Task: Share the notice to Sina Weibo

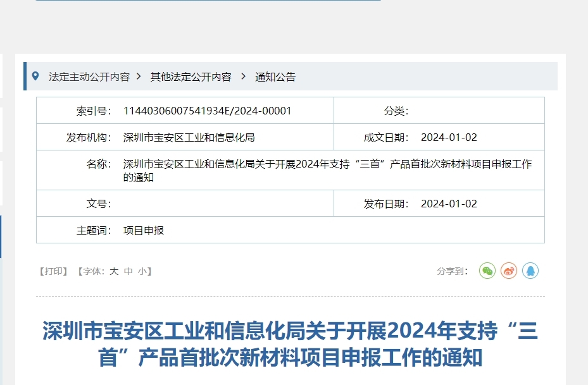Action: pyautogui.click(x=509, y=271)
